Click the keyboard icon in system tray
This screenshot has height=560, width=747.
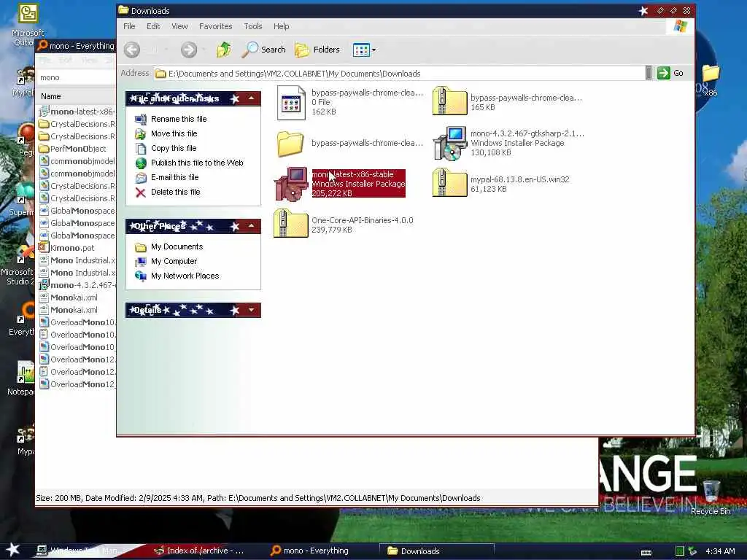click(x=646, y=552)
